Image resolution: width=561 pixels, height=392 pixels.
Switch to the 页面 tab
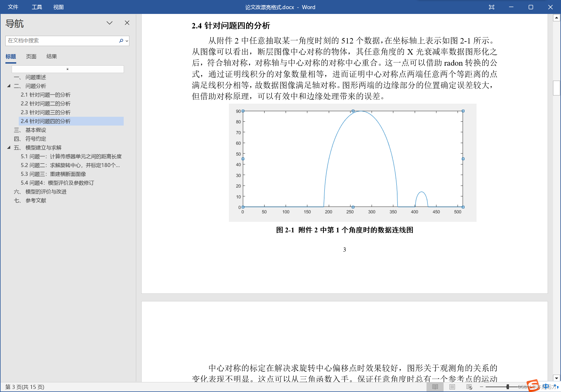[31, 56]
